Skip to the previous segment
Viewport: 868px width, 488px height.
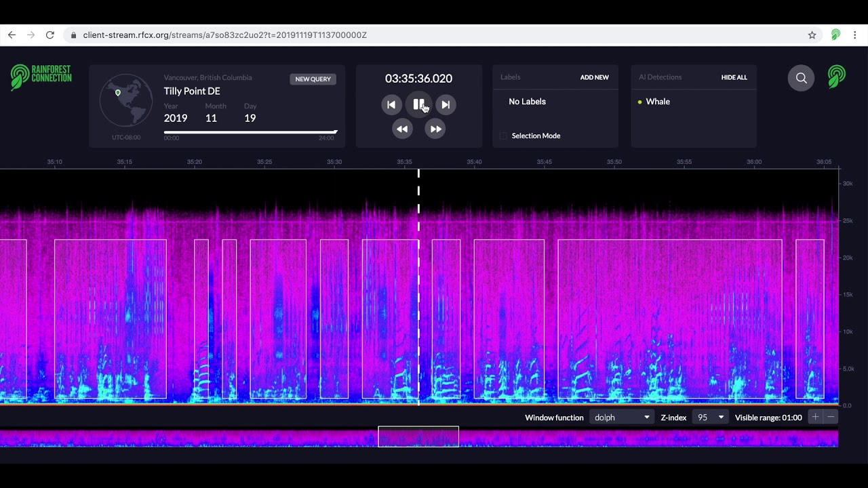click(391, 104)
